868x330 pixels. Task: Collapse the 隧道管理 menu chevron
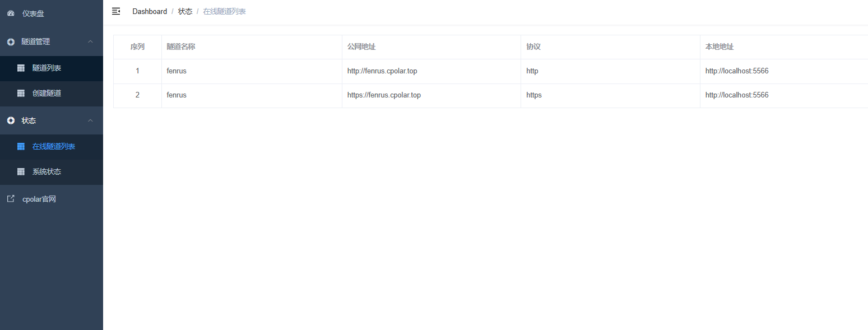coord(91,42)
